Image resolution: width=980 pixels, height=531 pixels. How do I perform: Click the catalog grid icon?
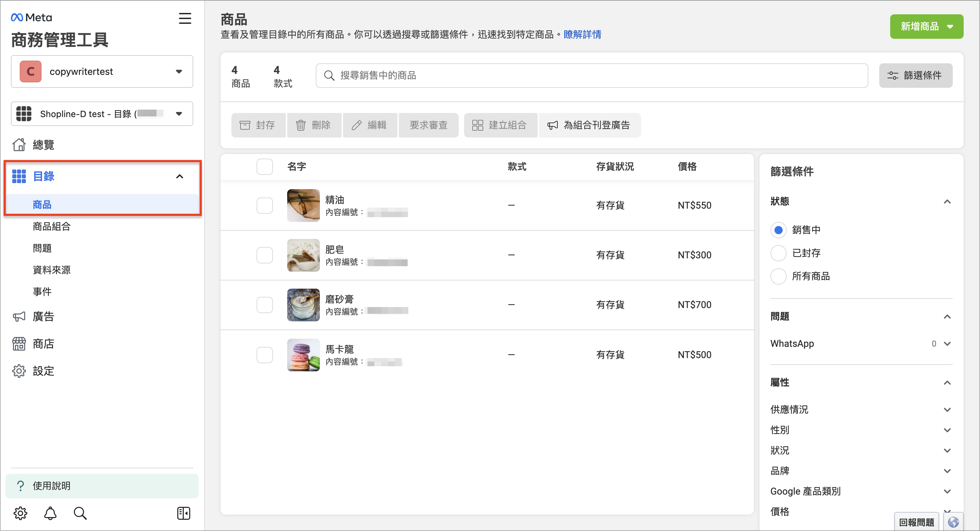[19, 176]
